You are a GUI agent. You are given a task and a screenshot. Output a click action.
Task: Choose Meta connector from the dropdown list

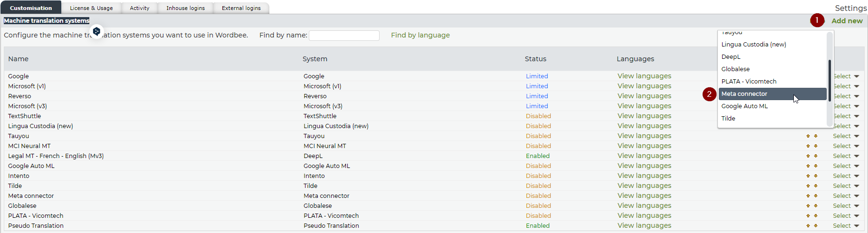pos(744,94)
